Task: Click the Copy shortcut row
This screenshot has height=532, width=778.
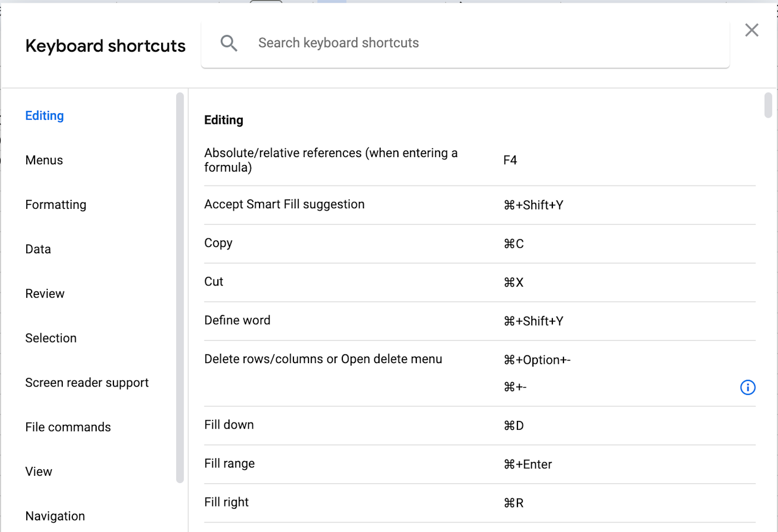Action: tap(480, 243)
